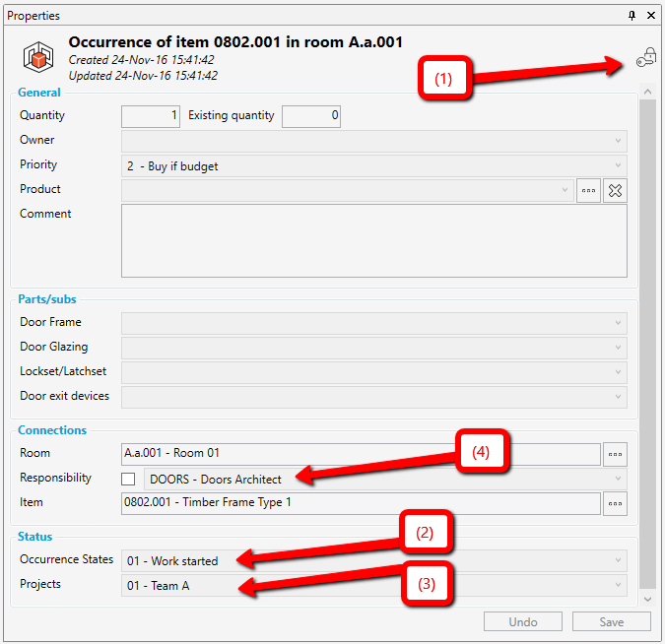Viewport: 665px width, 644px height.
Task: Click the Created 24-Nov-16 timestamp text
Action: pos(141,60)
